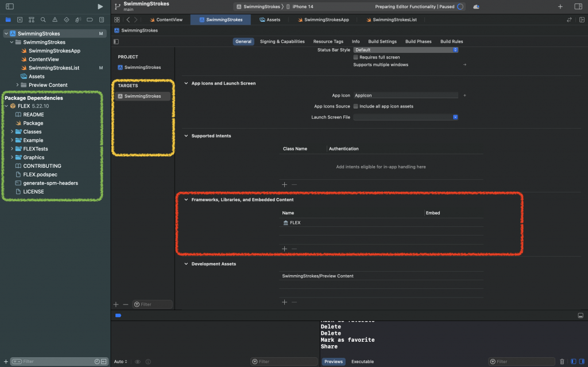Show recent files filter clock icon
The image size is (588, 367).
click(97, 361)
